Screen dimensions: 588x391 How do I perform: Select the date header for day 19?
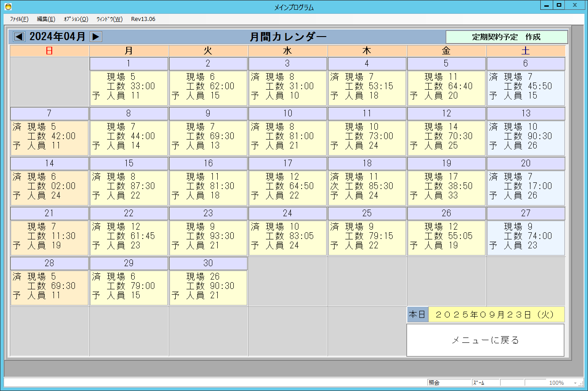(x=446, y=163)
